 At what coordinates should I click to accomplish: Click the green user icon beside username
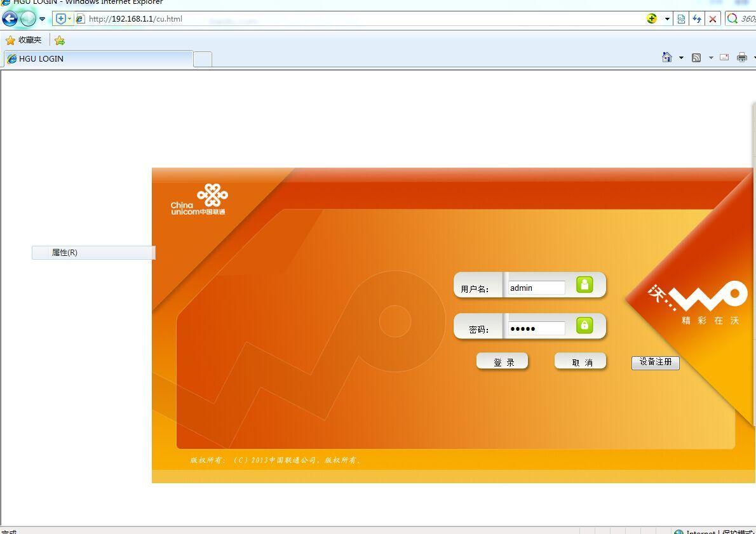[x=584, y=284]
